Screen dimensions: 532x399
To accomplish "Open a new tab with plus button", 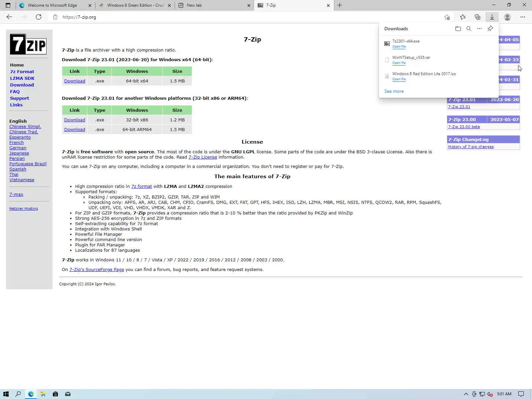I will (339, 5).
